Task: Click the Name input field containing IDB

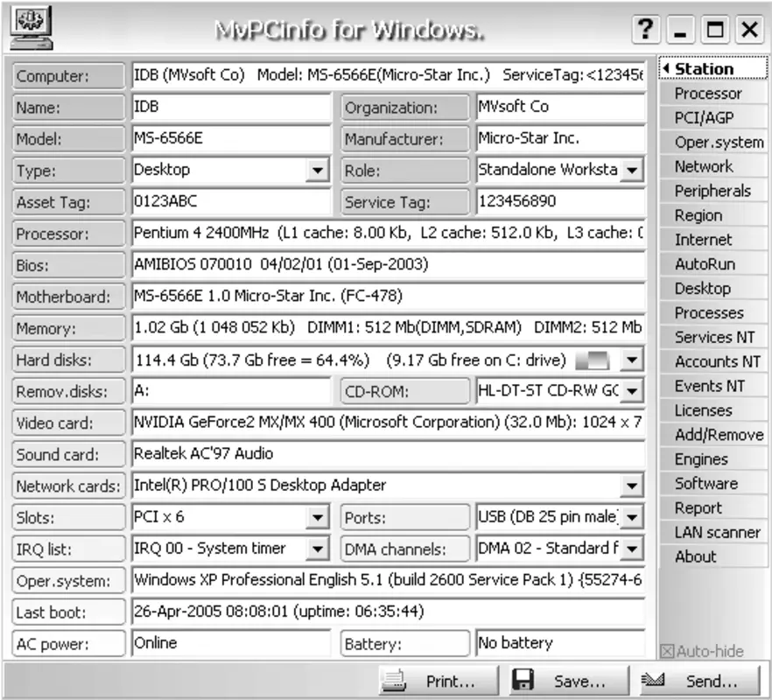Action: click(x=231, y=107)
